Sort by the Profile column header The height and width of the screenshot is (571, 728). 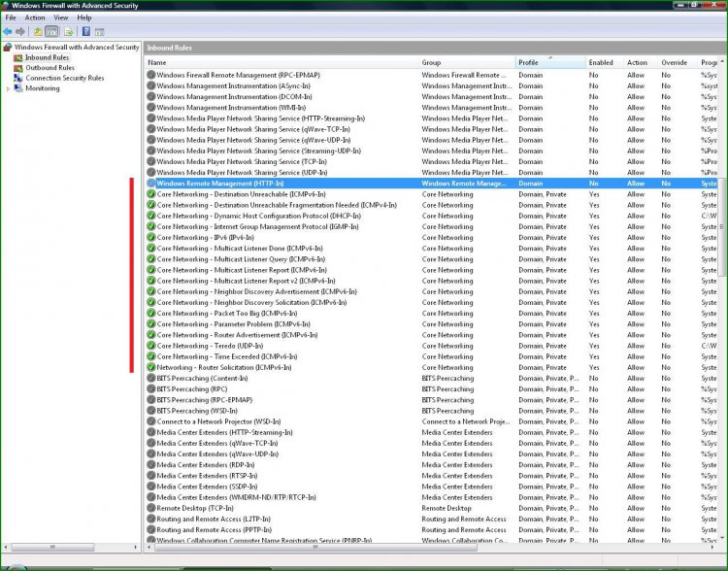point(550,62)
